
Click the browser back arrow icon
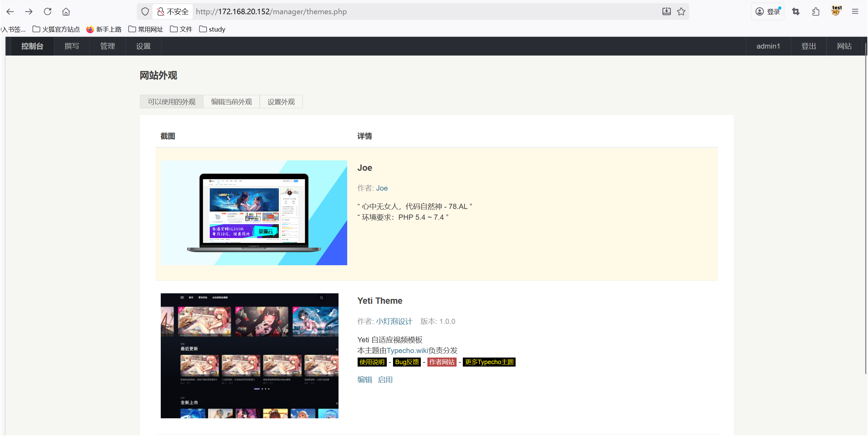(x=10, y=11)
